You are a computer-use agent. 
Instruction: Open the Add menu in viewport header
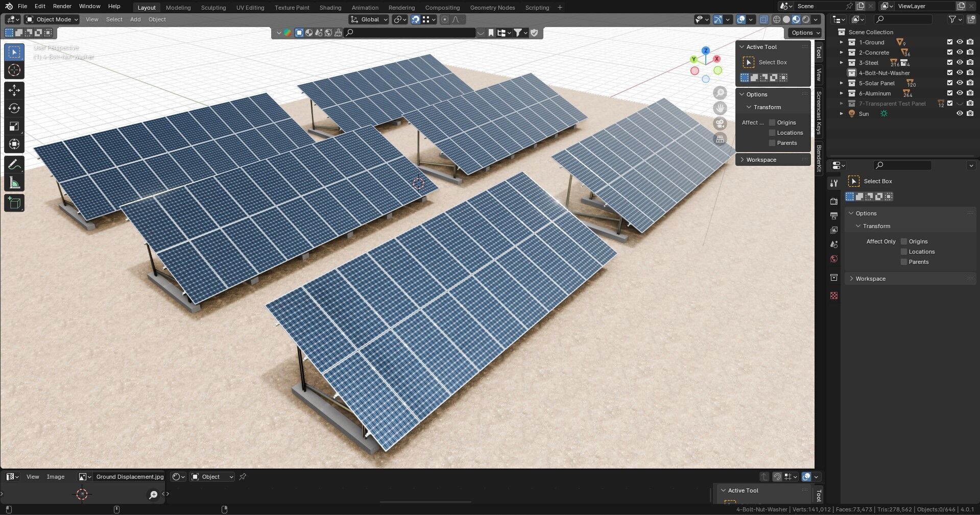coord(135,19)
